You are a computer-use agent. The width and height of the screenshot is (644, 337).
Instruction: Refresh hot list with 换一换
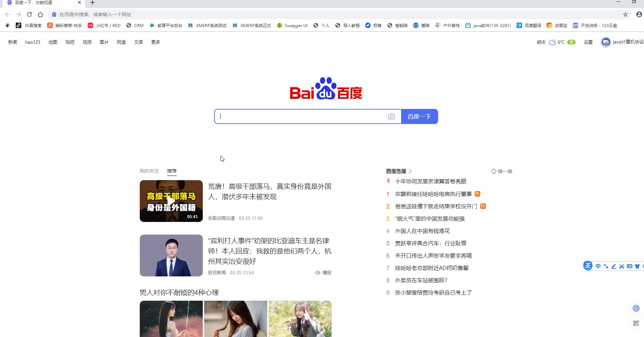(x=502, y=171)
